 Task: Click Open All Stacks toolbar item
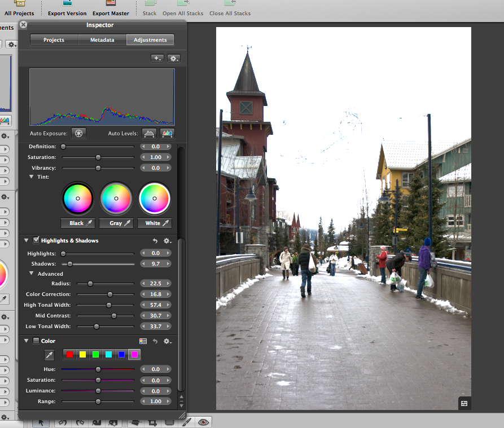183,8
